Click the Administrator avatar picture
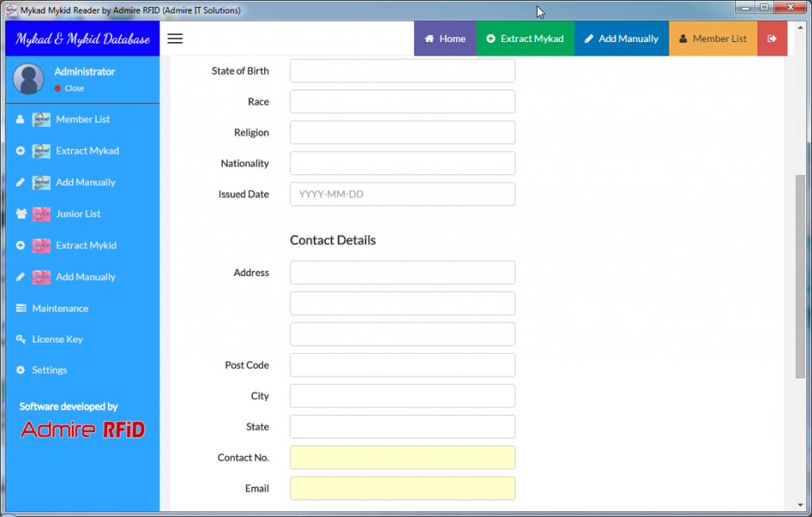 [29, 79]
